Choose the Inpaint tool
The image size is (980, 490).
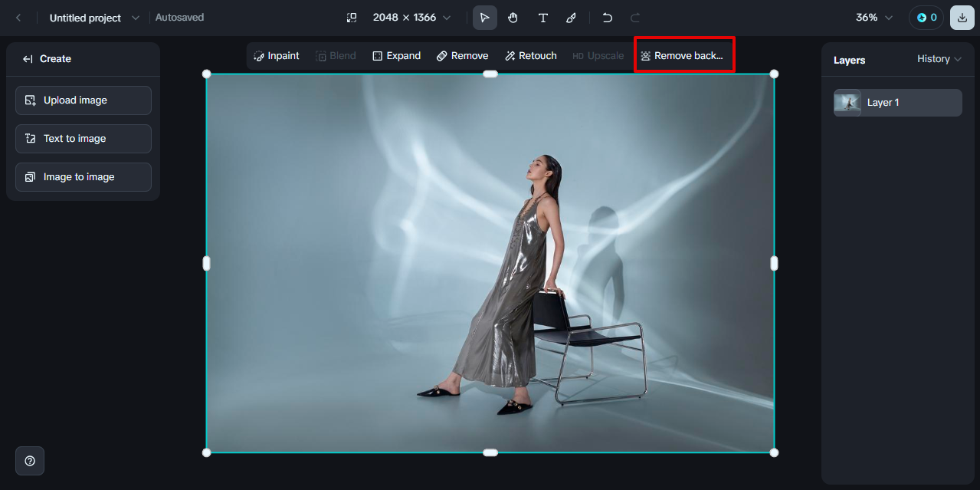[277, 56]
